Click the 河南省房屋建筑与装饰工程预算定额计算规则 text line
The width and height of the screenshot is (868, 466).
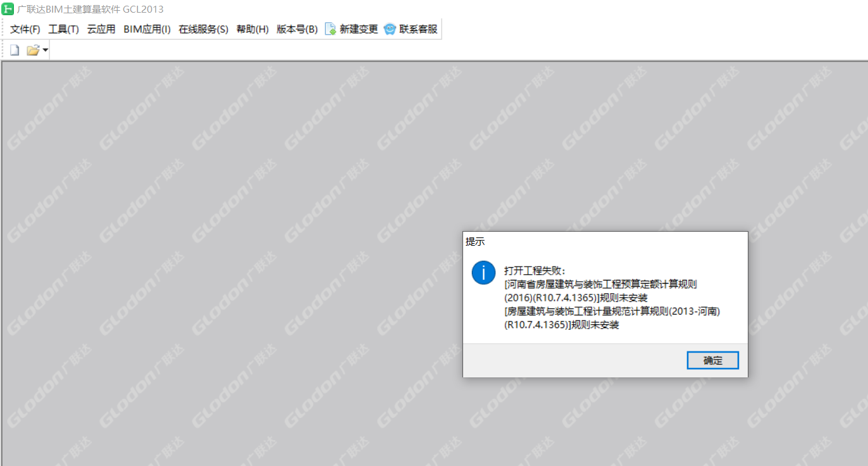600,284
